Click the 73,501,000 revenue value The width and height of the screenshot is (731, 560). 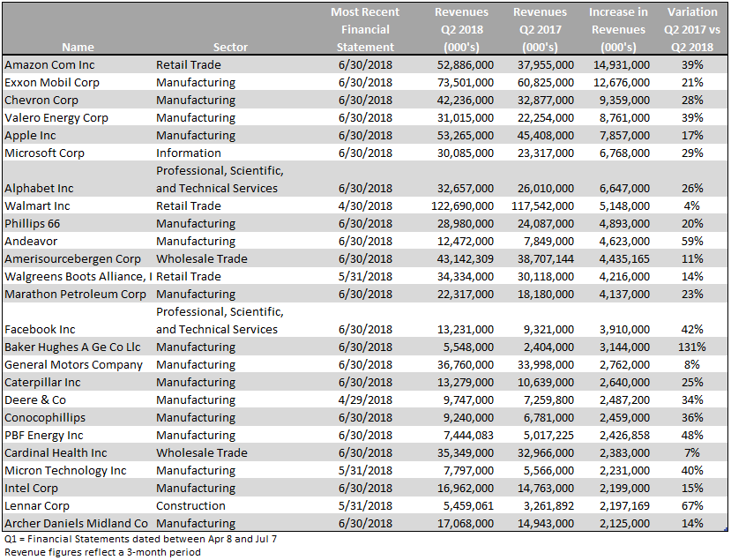point(466,83)
